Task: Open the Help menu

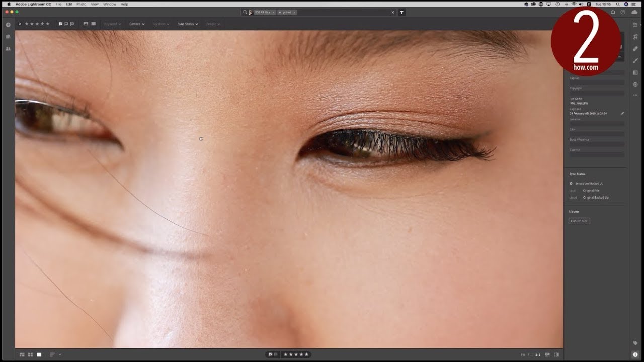Action: 124,4
